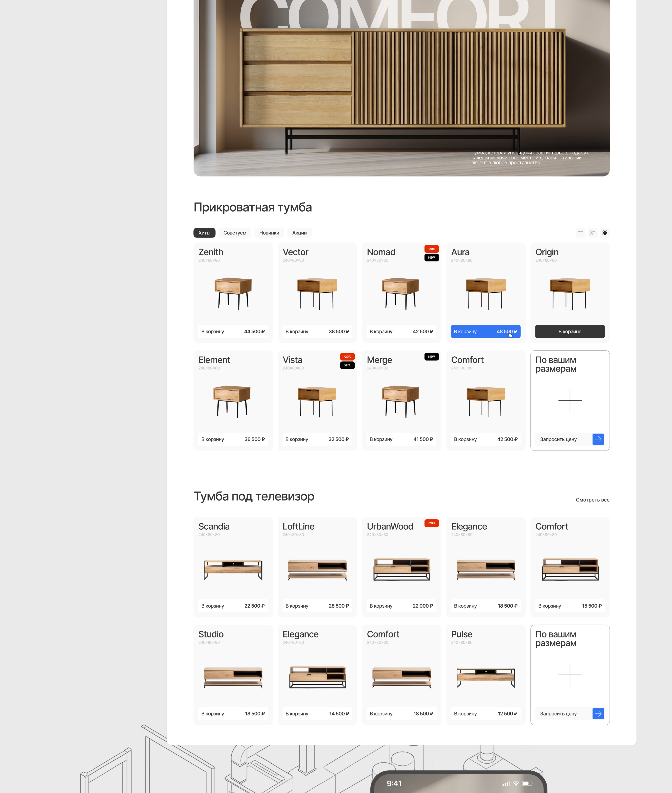Add Scandia TV stand to cart
This screenshot has height=793, width=672.
point(233,606)
